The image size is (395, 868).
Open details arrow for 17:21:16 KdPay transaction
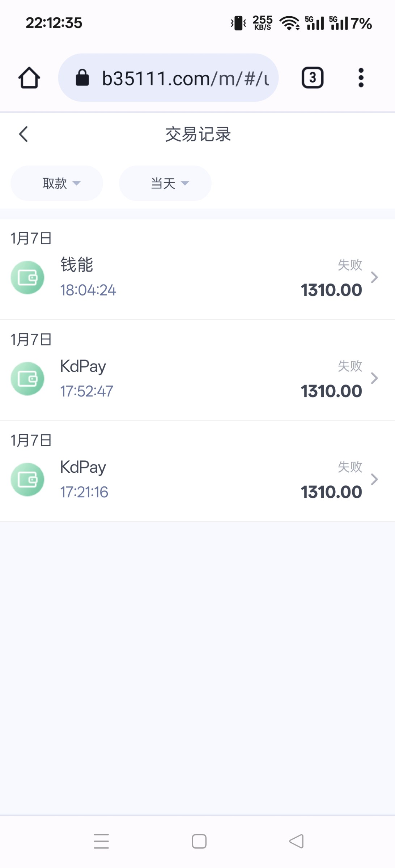click(x=374, y=479)
